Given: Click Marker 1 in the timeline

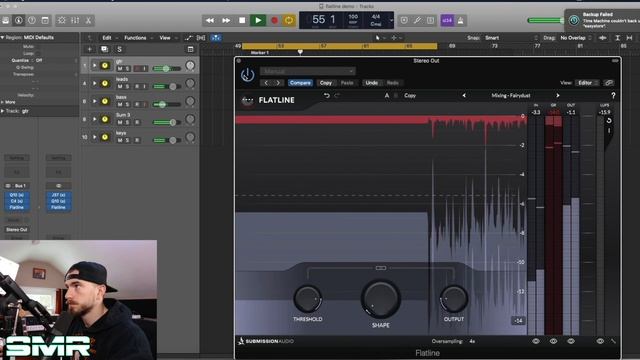Looking at the screenshot, I should point(260,53).
